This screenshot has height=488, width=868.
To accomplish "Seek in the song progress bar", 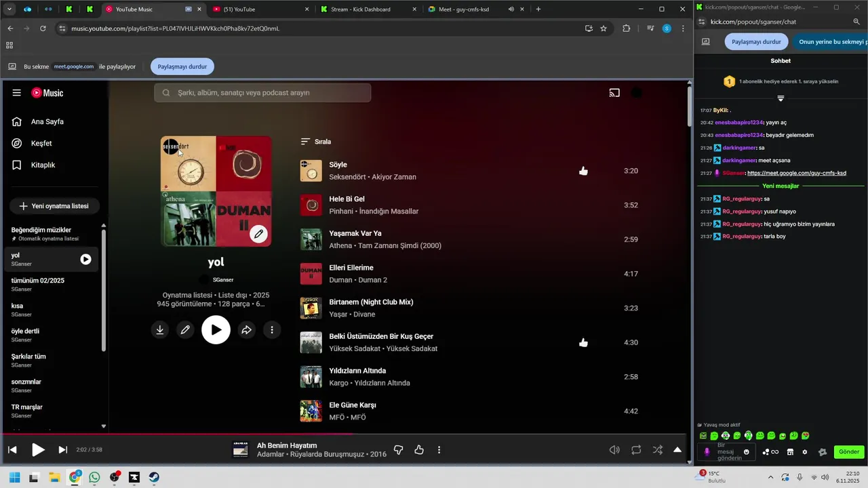I will tap(344, 434).
